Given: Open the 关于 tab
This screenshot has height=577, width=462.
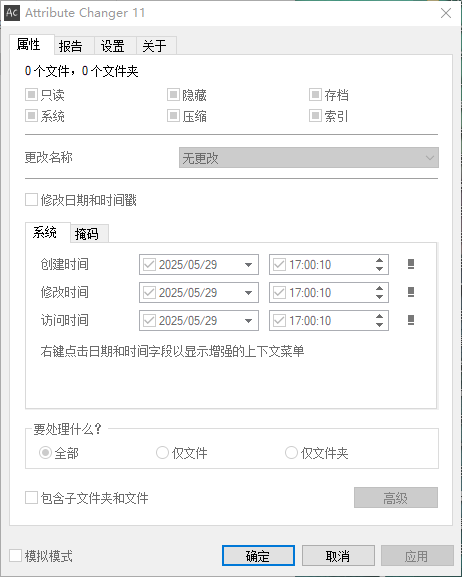Looking at the screenshot, I should coord(156,46).
